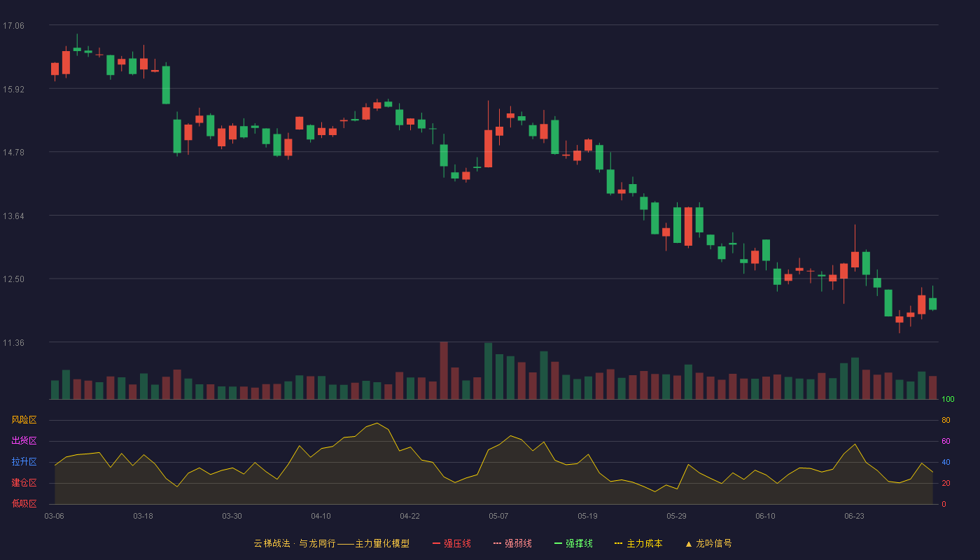Click the green 100 indicator scale value
This screenshot has height=560, width=980.
(948, 400)
